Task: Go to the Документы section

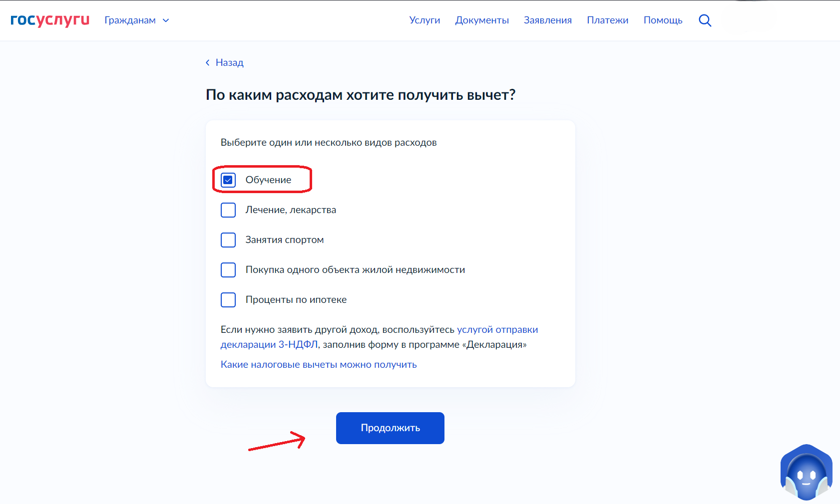Action: pos(482,20)
